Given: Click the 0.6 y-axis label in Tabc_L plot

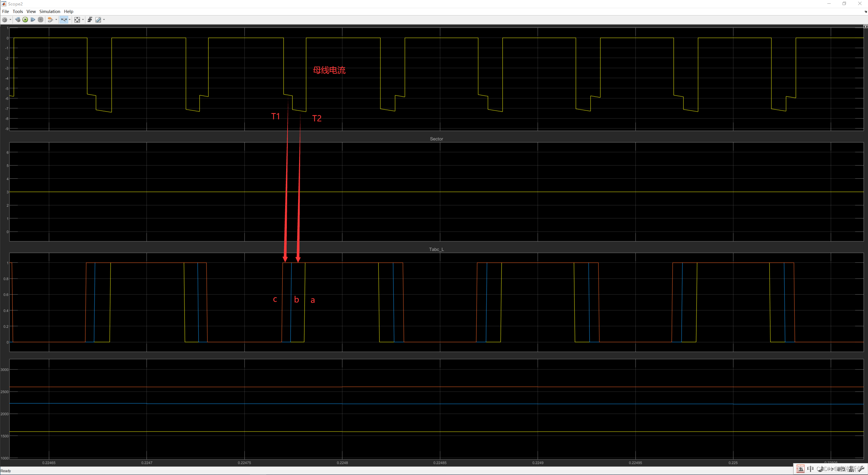Looking at the screenshot, I should coord(6,295).
